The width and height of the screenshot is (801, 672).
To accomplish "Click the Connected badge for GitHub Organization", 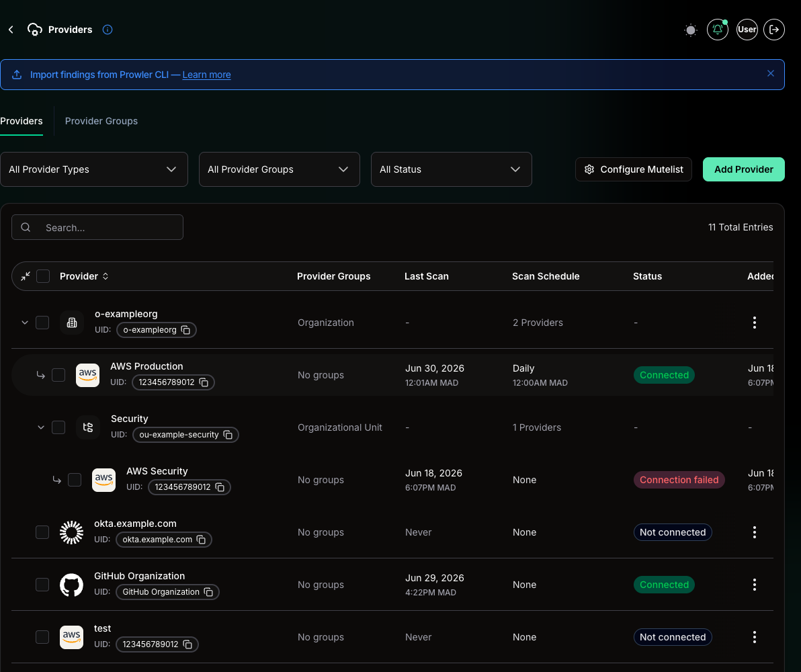I will tap(664, 585).
